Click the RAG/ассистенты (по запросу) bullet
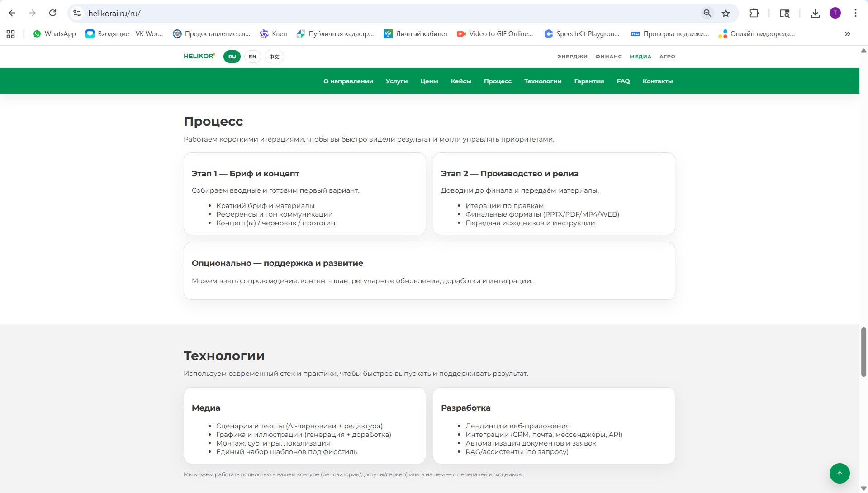Viewport: 868px width, 493px height. click(517, 452)
